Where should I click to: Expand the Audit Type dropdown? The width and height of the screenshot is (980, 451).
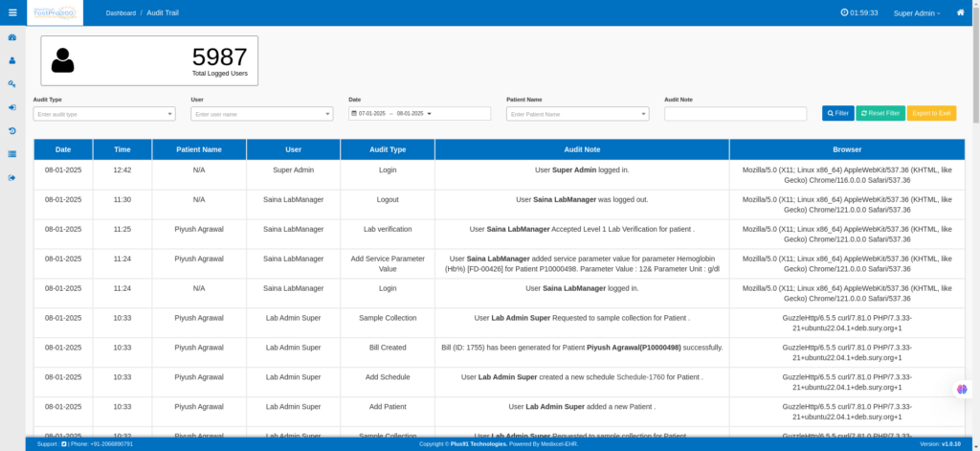(x=104, y=114)
